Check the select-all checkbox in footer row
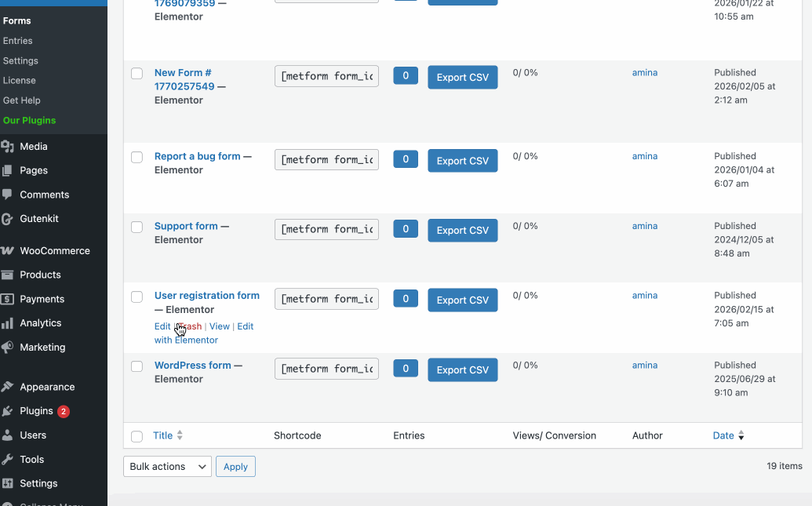The width and height of the screenshot is (812, 506). click(x=137, y=435)
